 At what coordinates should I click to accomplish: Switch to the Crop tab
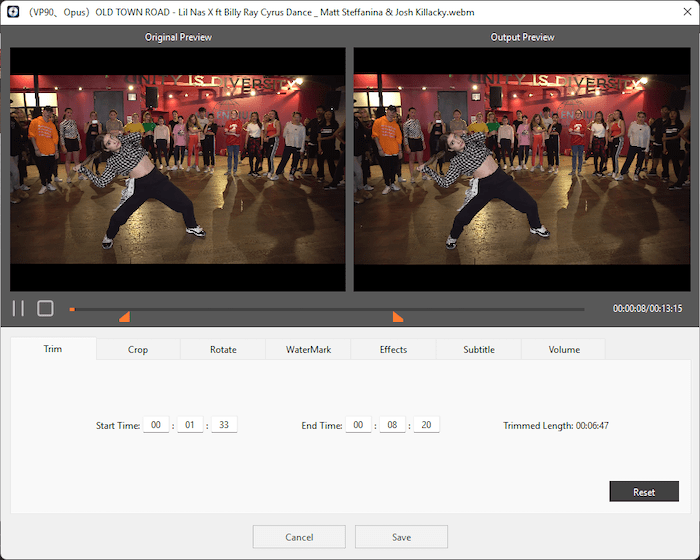pos(138,349)
